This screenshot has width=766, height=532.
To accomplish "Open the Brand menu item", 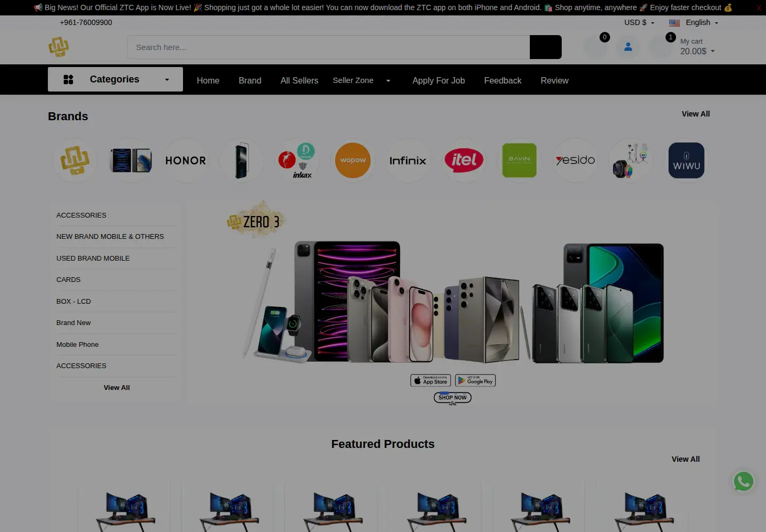I will [x=250, y=80].
